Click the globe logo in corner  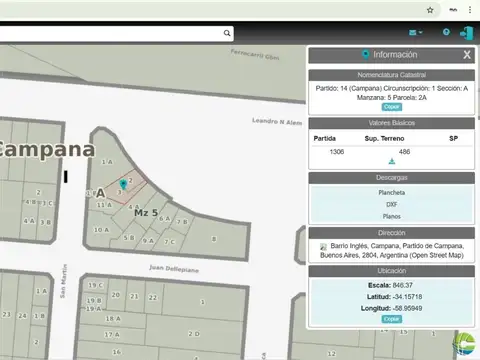point(464,343)
